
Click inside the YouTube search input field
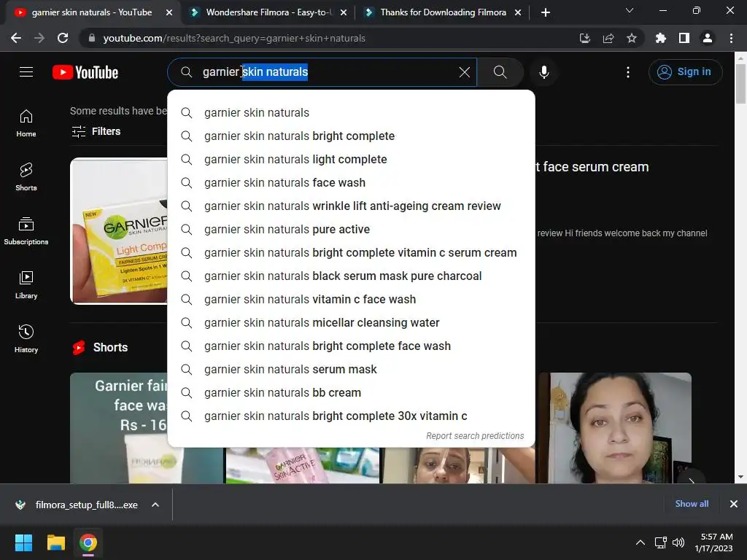pyautogui.click(x=322, y=72)
